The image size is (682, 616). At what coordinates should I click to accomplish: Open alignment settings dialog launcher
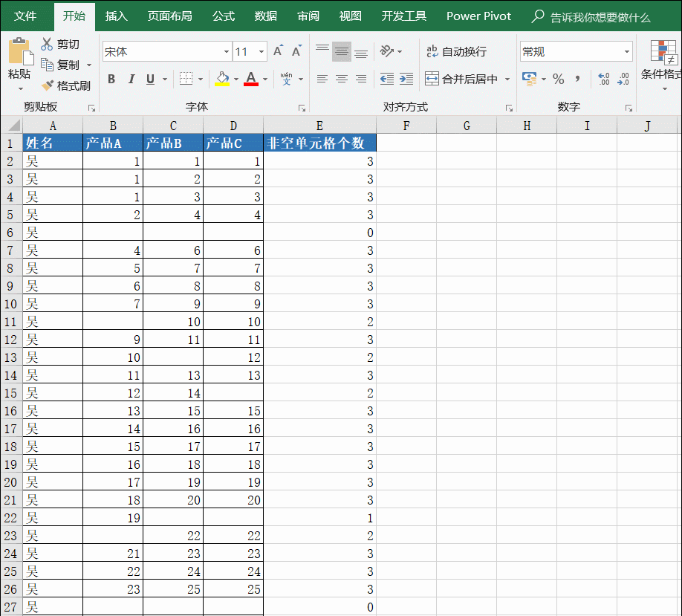[x=509, y=108]
